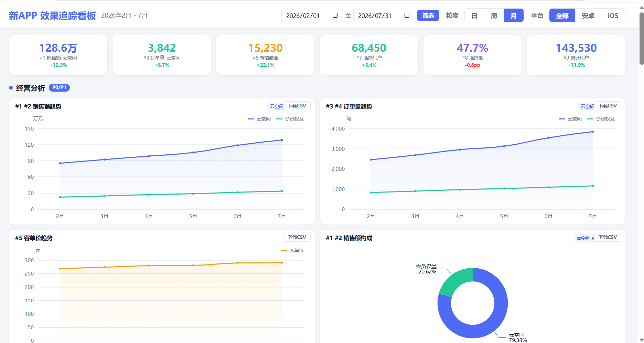644x343 pixels.
Task: Open 云空间 dropdown in 订单量趋势 card
Action: click(586, 106)
